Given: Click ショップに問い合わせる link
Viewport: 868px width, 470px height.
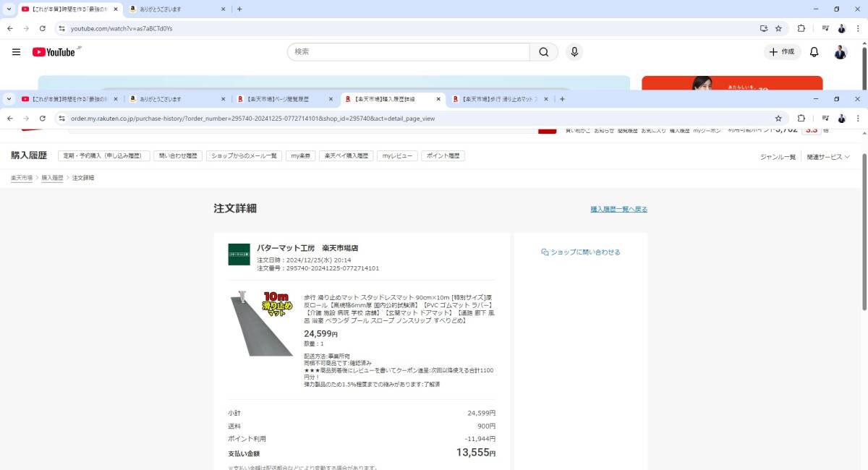Looking at the screenshot, I should (x=581, y=252).
